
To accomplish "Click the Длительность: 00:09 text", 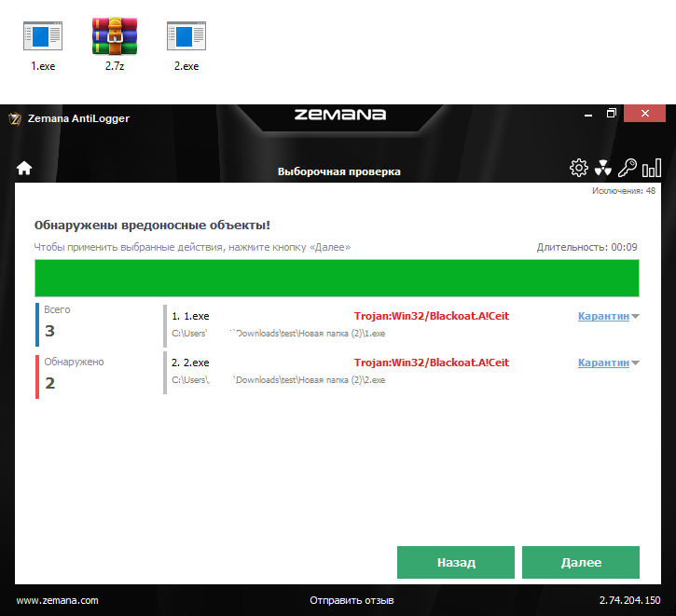I will point(586,247).
